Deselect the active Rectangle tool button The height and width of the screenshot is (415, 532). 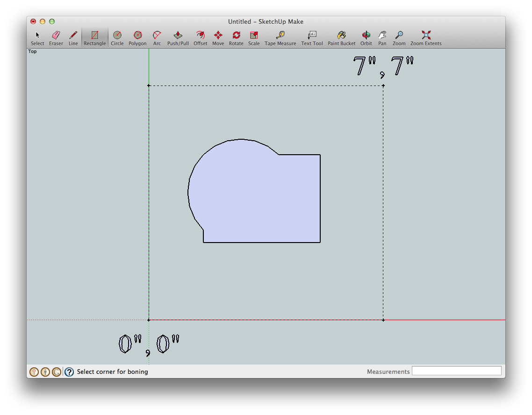click(95, 37)
